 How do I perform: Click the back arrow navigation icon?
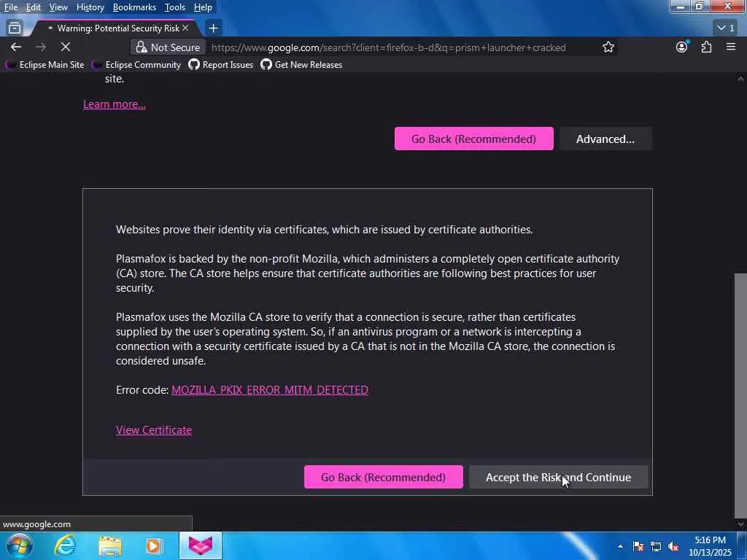coord(16,47)
